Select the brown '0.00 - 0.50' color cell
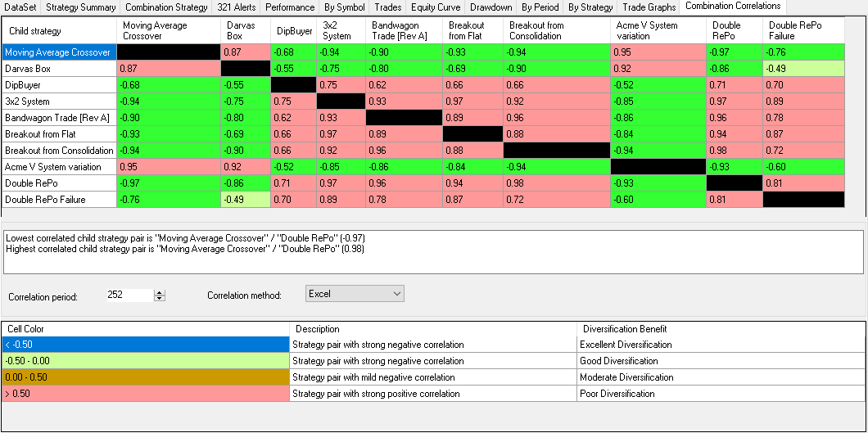This screenshot has width=868, height=433. click(x=146, y=377)
